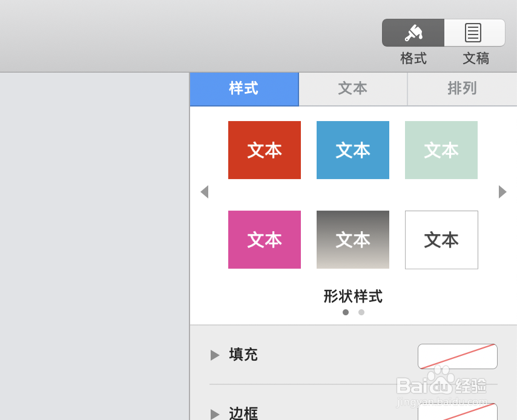Choose the light green shape style
Image resolution: width=517 pixels, height=420 pixels.
[441, 149]
